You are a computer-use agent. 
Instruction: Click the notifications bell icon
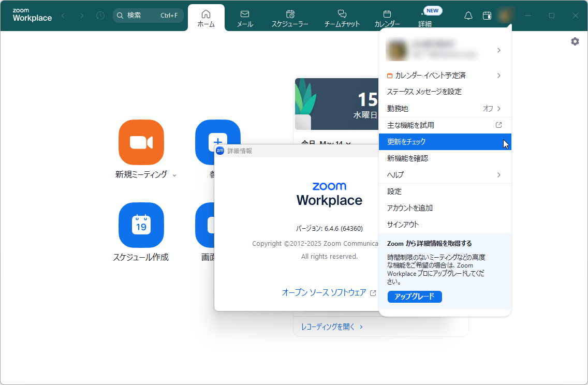click(x=468, y=16)
